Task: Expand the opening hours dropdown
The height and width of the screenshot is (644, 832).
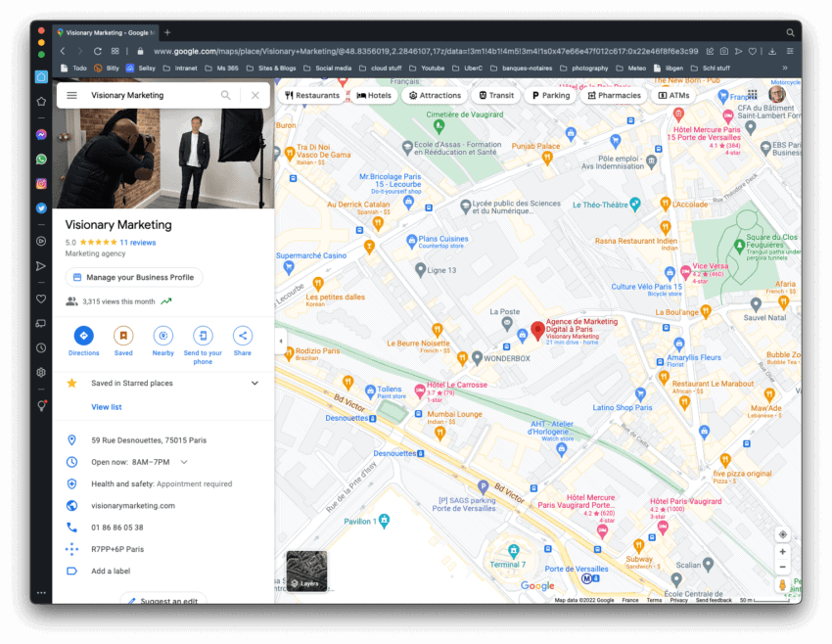Action: pos(184,462)
